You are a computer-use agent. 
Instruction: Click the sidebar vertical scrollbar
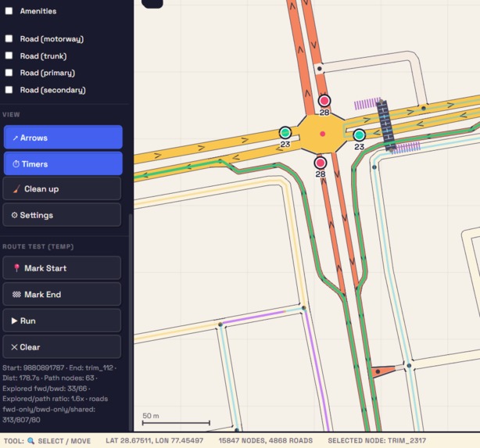[x=131, y=321]
